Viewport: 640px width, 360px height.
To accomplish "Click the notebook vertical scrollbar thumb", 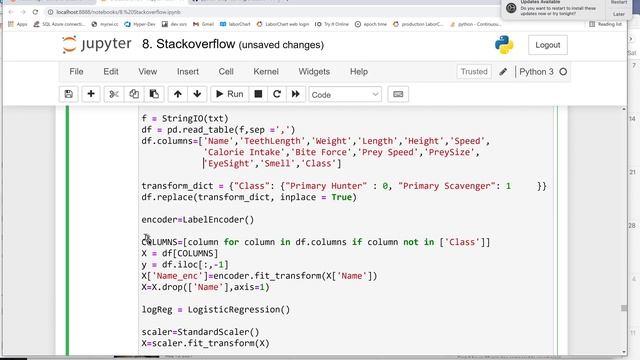I will 624,308.
